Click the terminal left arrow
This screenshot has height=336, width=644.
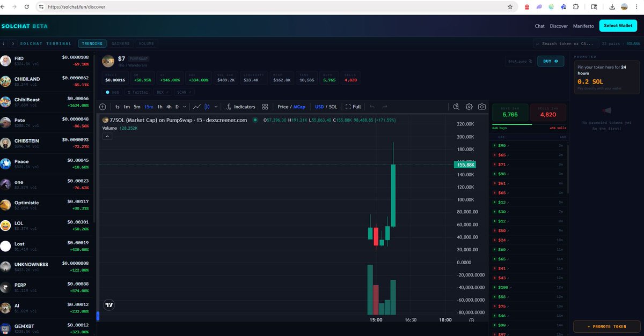(x=4, y=43)
